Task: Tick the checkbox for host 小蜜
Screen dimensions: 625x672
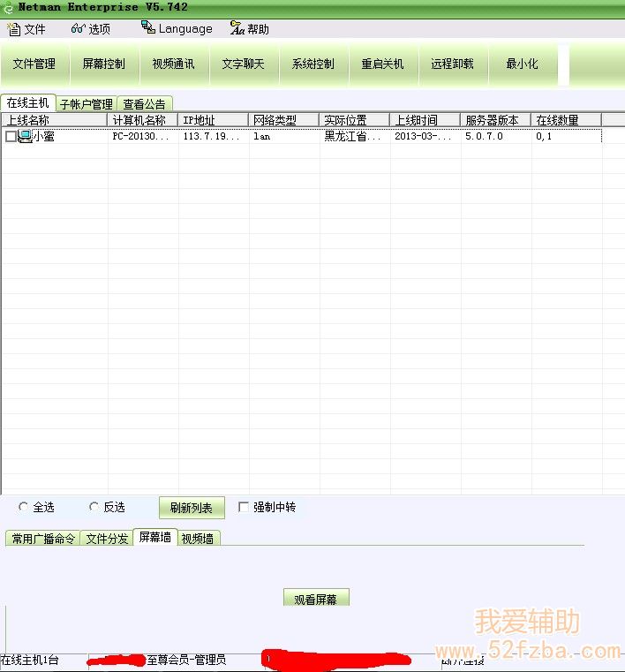Action: 11,137
